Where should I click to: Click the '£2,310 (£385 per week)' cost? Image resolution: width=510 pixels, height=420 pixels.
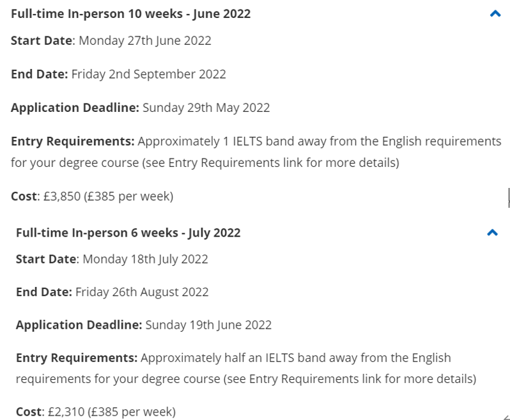pos(112,412)
